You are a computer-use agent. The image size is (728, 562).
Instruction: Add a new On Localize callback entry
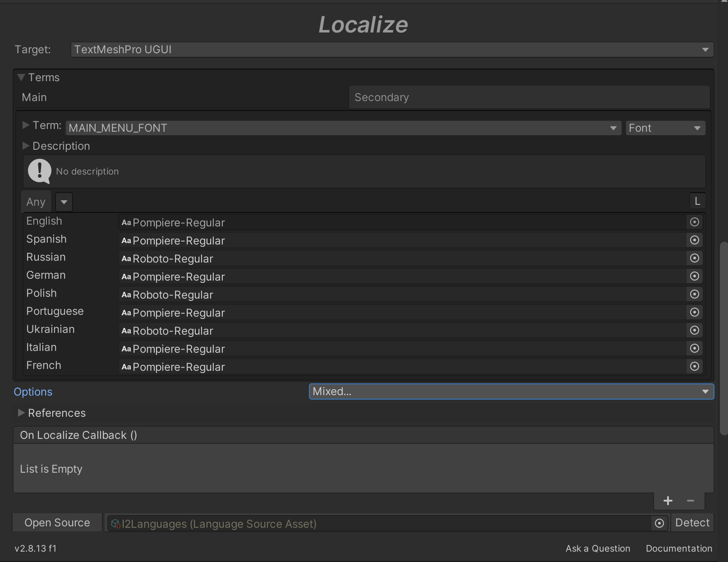pyautogui.click(x=668, y=501)
